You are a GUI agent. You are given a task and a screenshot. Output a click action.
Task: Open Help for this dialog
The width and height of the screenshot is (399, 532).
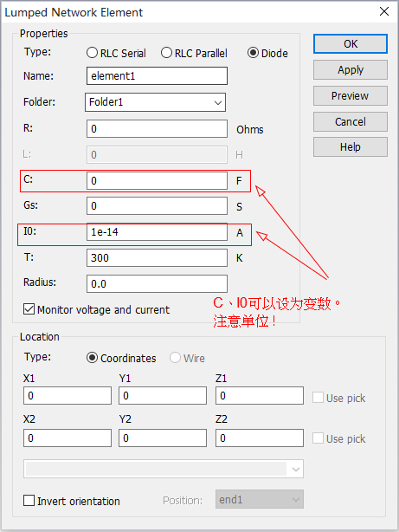pos(351,147)
